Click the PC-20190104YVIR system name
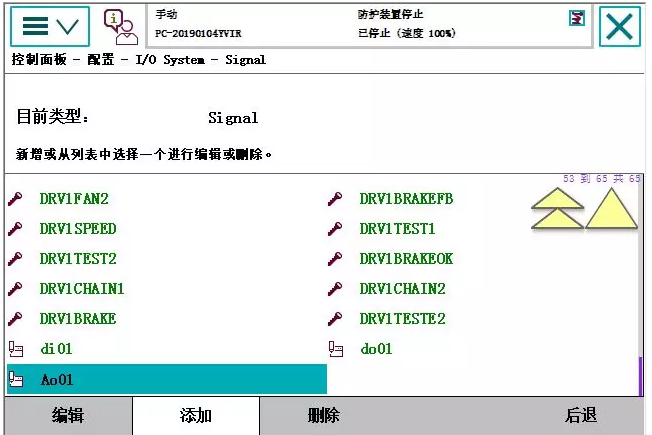Image resolution: width=652 pixels, height=435 pixels. pyautogui.click(x=198, y=34)
